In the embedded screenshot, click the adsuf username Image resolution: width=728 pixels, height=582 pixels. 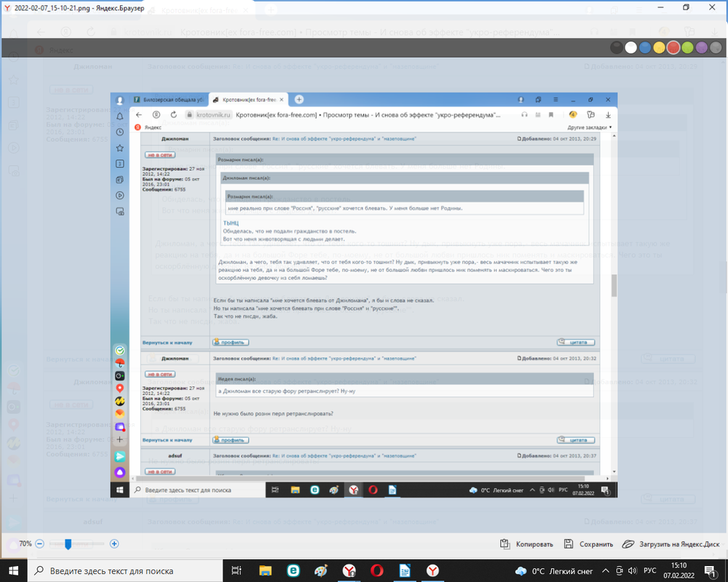pos(175,455)
